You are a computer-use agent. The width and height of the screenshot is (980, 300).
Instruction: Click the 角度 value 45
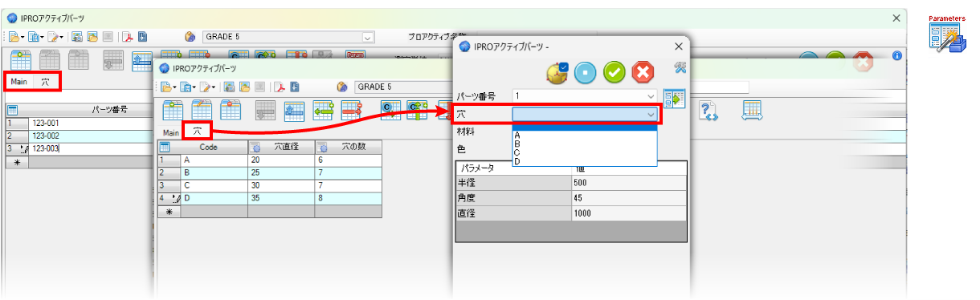point(629,197)
